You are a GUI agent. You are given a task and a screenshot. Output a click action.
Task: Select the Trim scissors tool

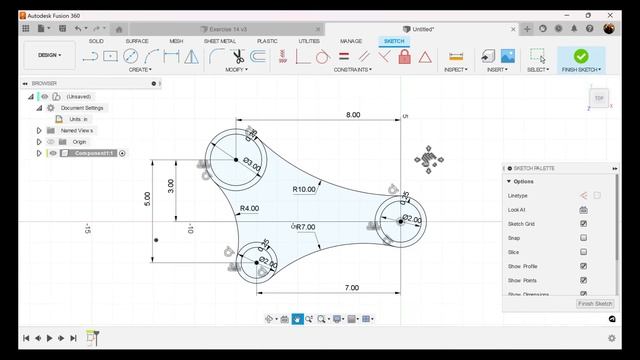click(238, 56)
